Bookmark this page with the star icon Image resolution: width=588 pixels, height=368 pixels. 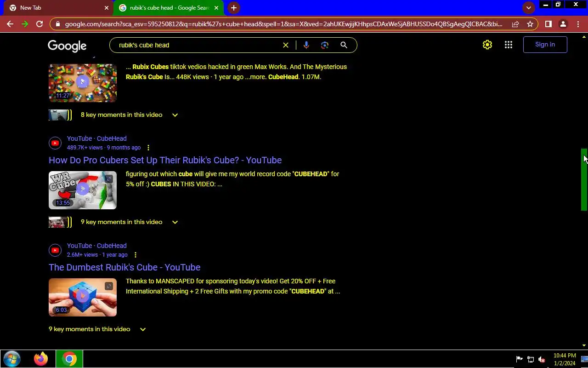(530, 24)
